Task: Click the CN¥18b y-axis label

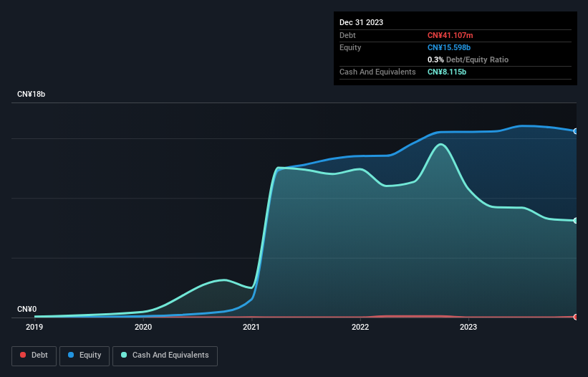Action: click(x=31, y=94)
